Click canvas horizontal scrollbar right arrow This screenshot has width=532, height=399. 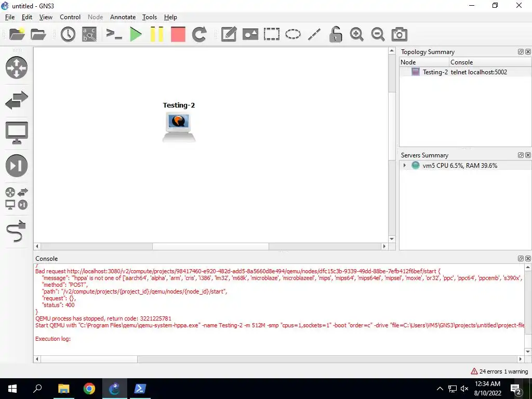(x=384, y=246)
